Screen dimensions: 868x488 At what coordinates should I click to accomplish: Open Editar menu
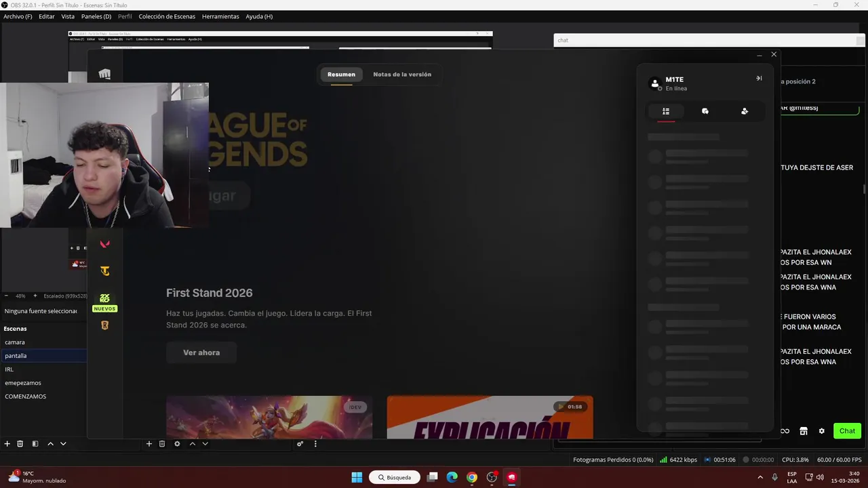coord(47,16)
